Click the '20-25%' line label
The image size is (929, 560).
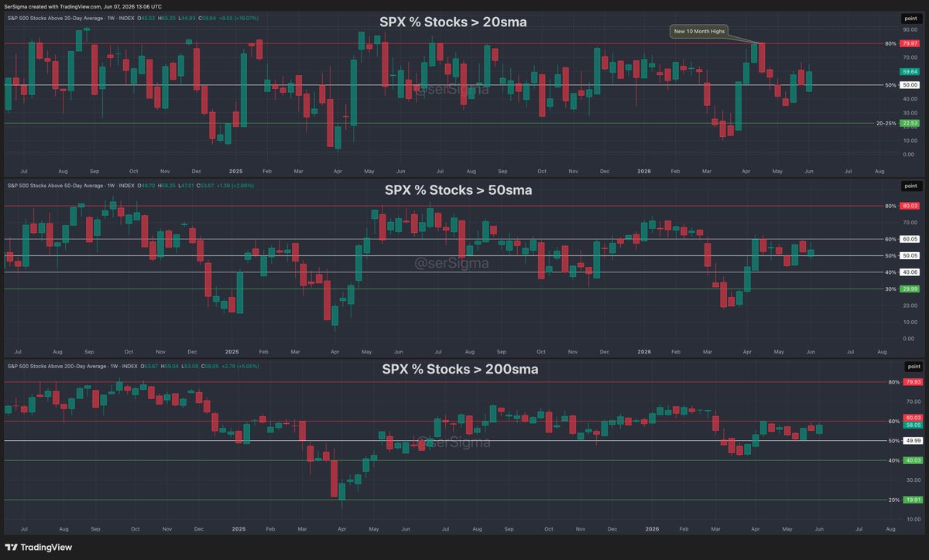(886, 123)
